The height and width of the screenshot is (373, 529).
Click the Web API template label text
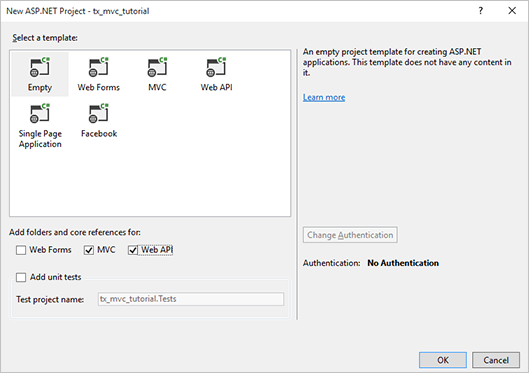[x=216, y=87]
